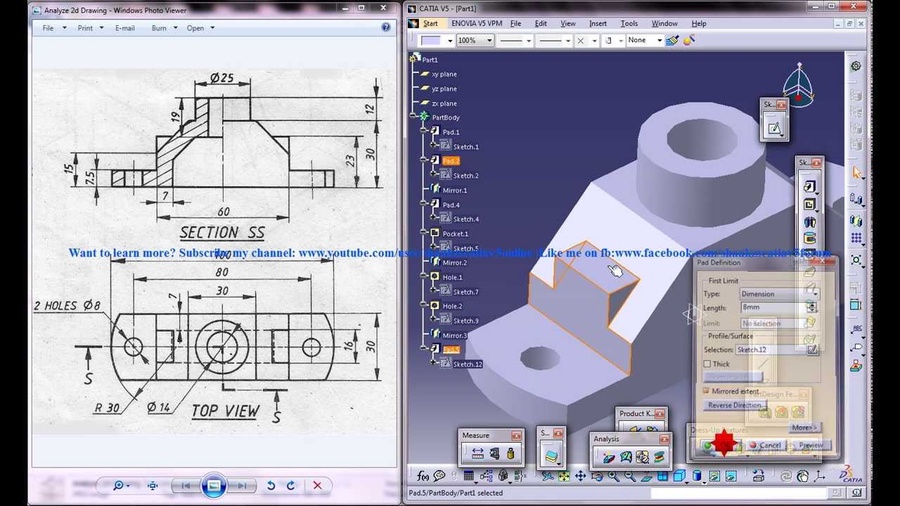This screenshot has height=506, width=900.
Task: Click the Formula f(x) icon
Action: click(x=423, y=476)
